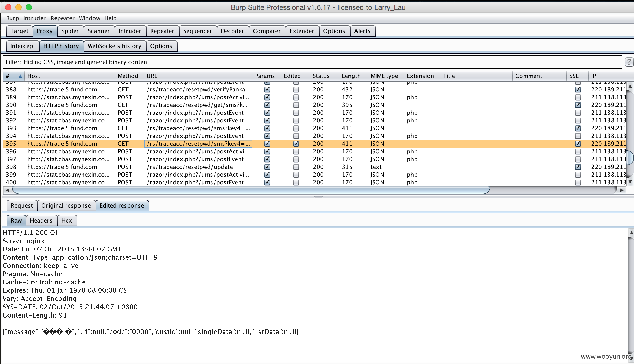Toggle SSL checkbox for row 393
Viewport: 634px width, 364px height.
pyautogui.click(x=578, y=128)
